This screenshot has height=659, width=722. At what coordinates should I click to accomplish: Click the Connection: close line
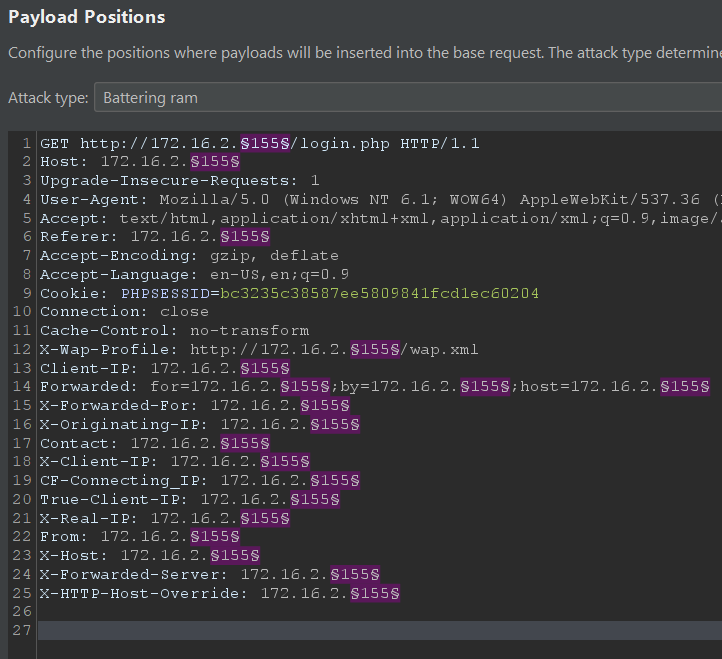[x=124, y=312]
